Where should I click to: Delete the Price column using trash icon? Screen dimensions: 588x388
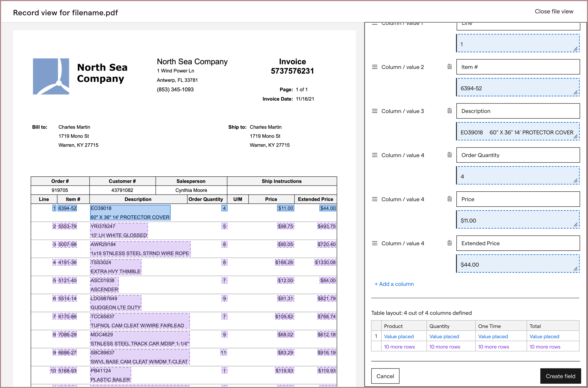point(449,199)
